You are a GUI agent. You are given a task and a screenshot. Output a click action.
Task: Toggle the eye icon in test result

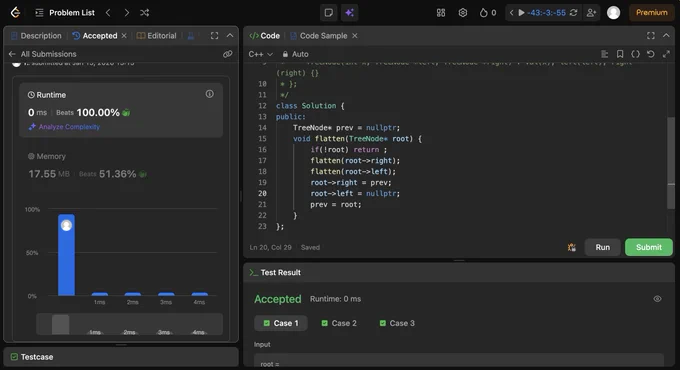click(657, 299)
